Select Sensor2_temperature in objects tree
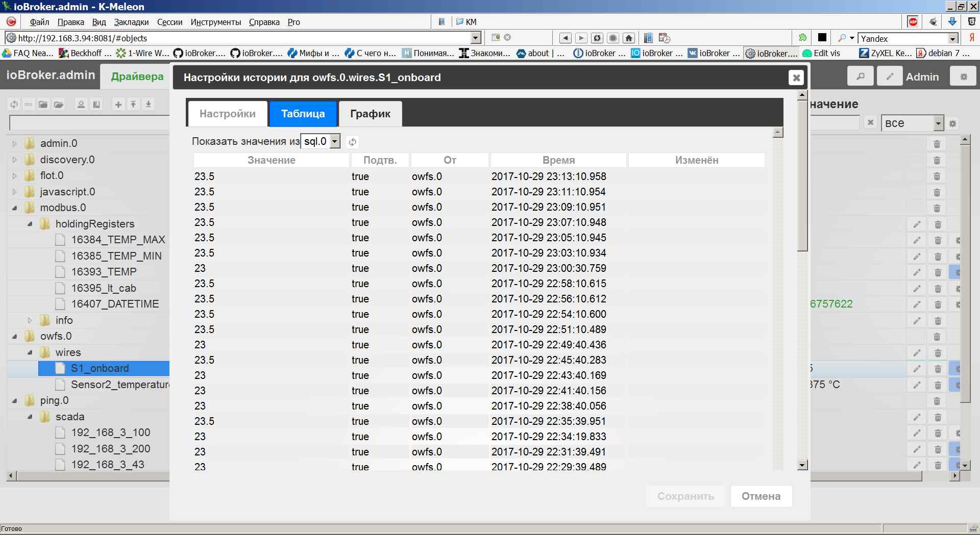This screenshot has height=535, width=980. click(119, 385)
